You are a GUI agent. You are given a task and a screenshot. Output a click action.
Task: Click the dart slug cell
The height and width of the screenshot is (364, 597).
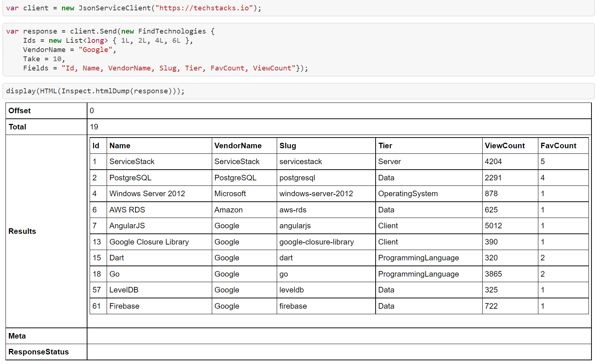coord(326,258)
